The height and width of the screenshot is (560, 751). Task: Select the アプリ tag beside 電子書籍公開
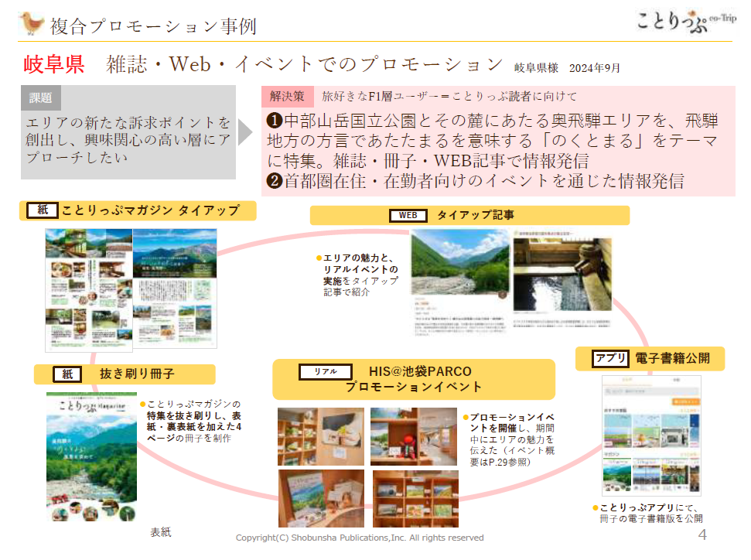coord(611,358)
